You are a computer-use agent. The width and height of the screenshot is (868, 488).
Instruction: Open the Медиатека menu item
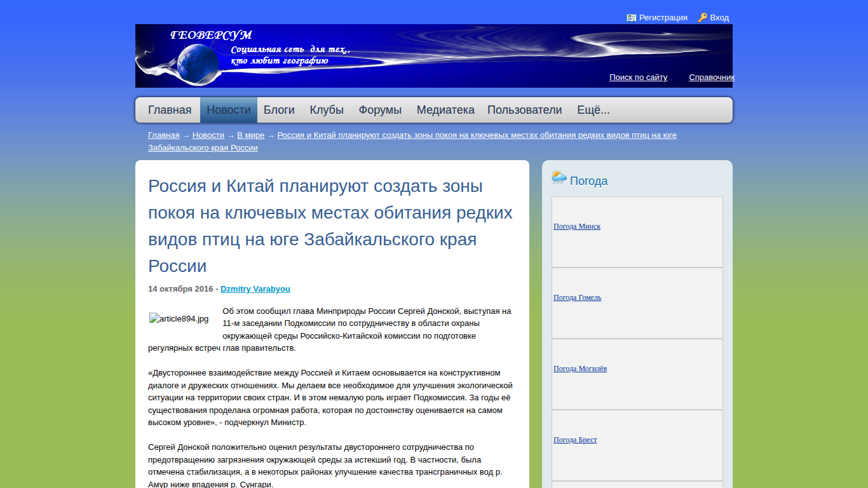point(445,110)
